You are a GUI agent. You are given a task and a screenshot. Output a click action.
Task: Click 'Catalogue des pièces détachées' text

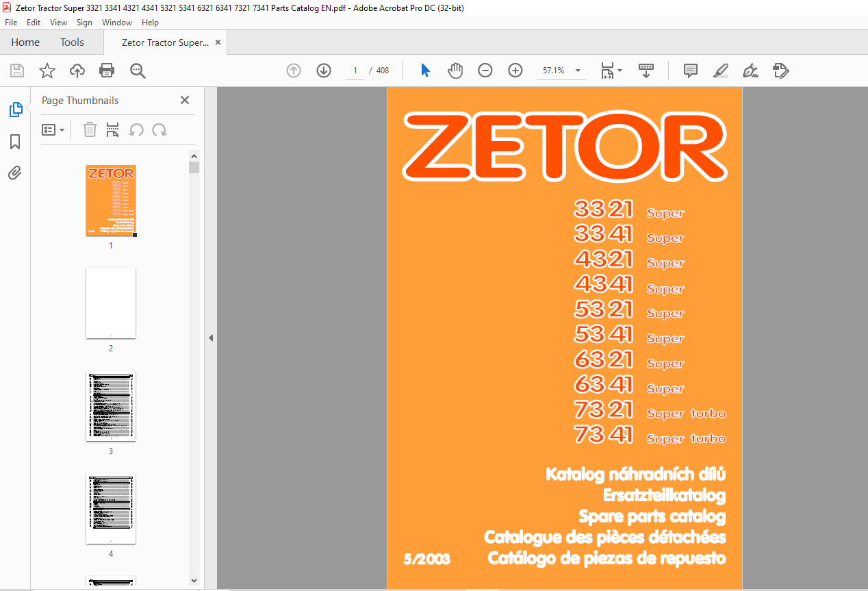[604, 538]
